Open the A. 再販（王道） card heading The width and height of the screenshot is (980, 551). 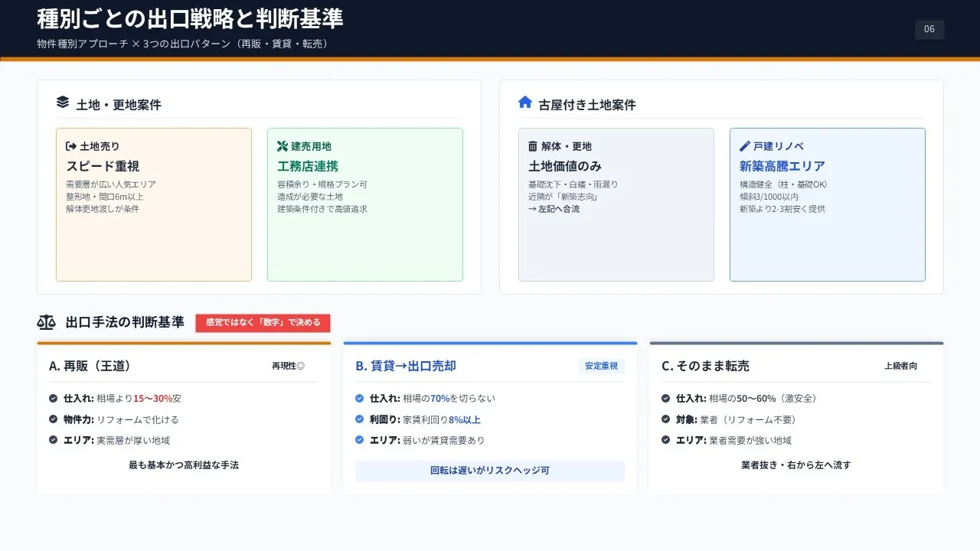[92, 367]
